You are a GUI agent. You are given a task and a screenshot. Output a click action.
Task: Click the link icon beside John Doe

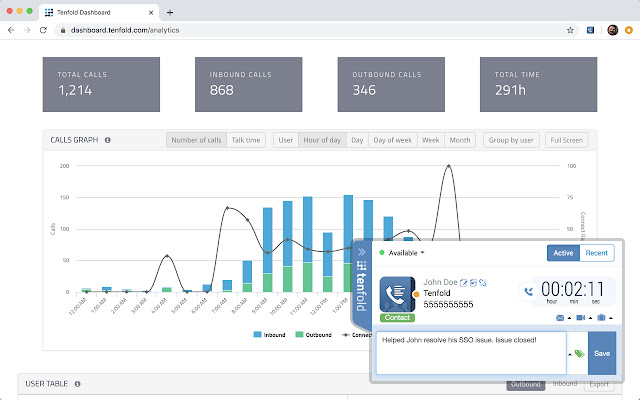(482, 283)
